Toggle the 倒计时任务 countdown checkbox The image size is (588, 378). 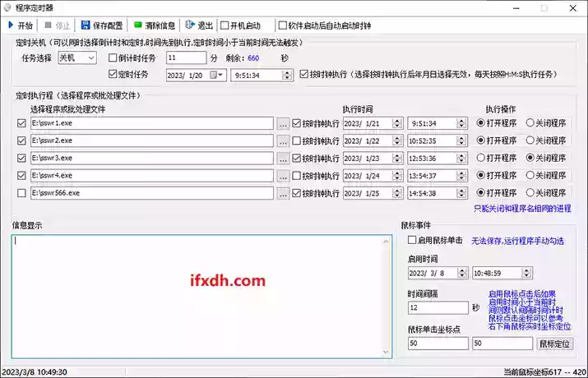coord(113,58)
